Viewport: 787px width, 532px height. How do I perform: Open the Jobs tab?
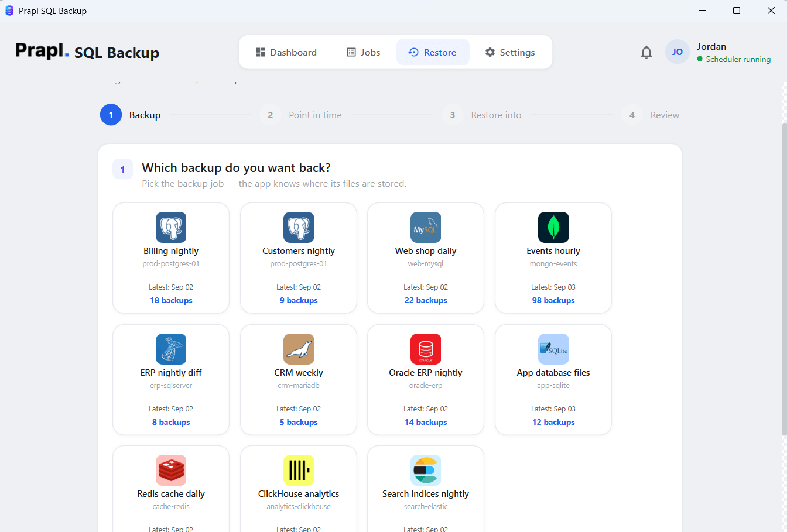pos(363,52)
